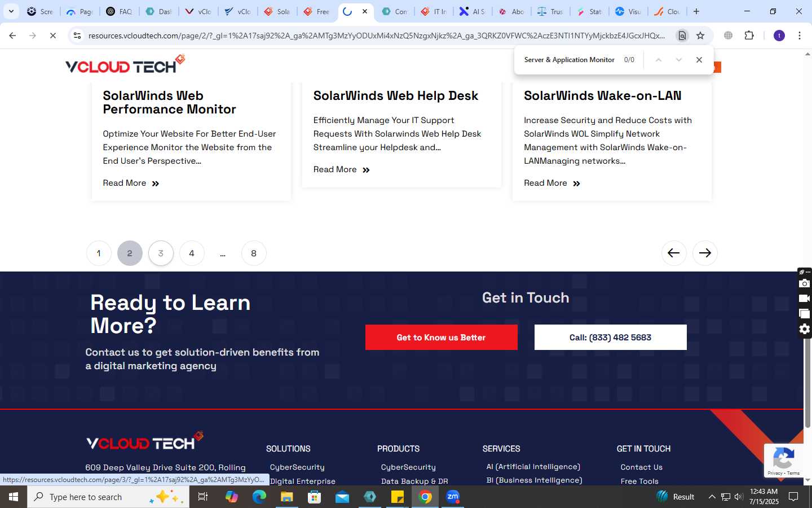Open the Zoom app on the taskbar
812x508 pixels.
453,497
